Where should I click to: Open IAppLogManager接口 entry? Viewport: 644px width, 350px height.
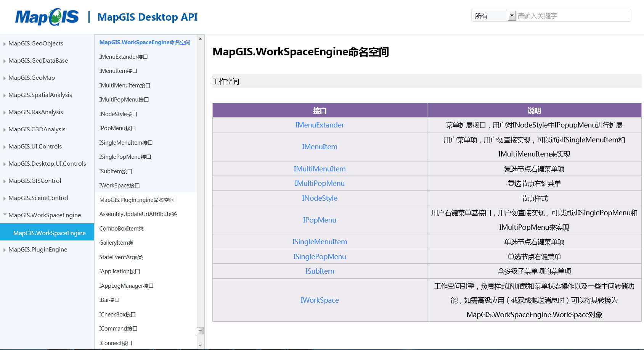coord(126,286)
